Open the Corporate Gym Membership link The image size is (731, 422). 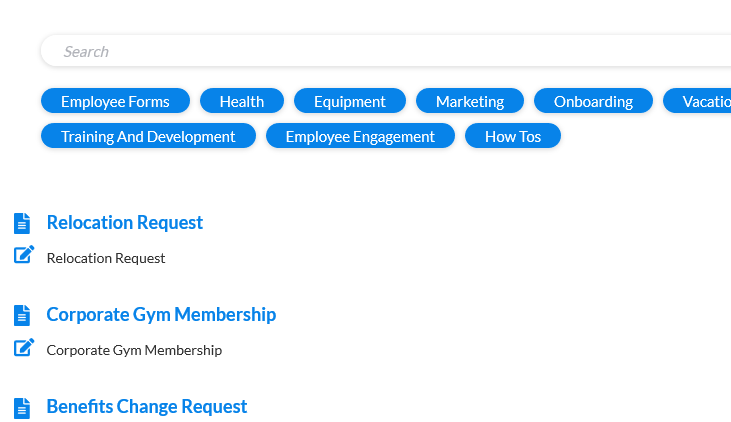[161, 314]
